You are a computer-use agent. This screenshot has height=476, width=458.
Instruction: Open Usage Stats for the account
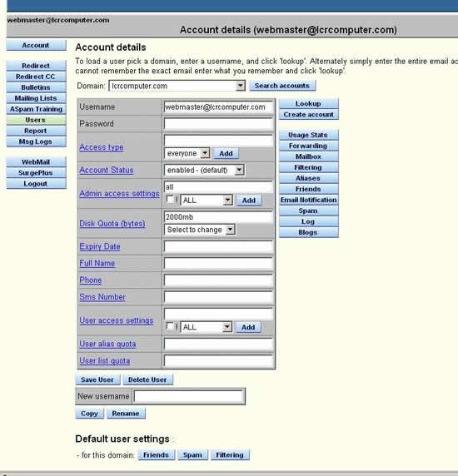pyautogui.click(x=309, y=135)
